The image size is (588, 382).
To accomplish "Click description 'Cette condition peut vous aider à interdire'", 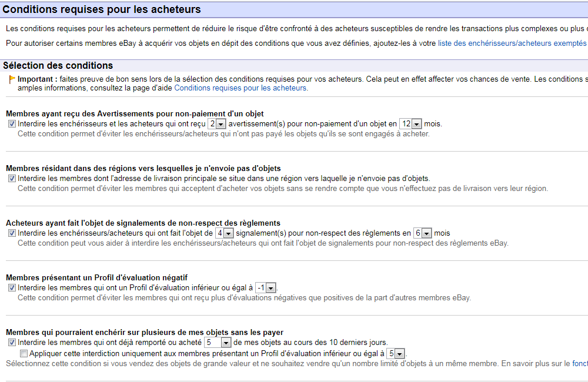I will [263, 243].
